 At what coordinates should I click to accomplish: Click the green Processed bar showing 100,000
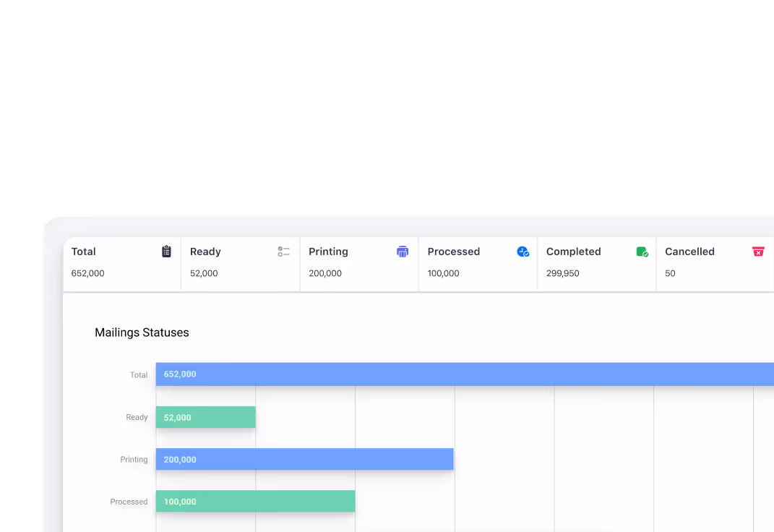[255, 501]
